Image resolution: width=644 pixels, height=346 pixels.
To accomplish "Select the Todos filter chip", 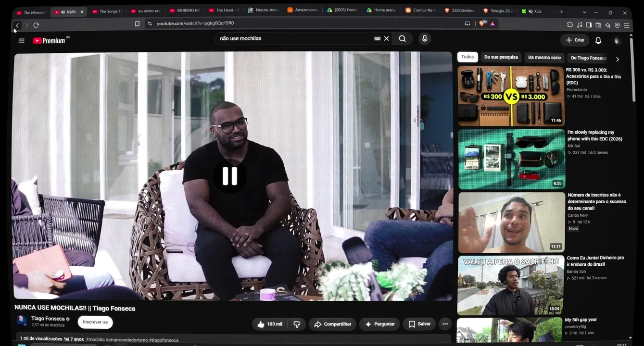I will point(467,57).
